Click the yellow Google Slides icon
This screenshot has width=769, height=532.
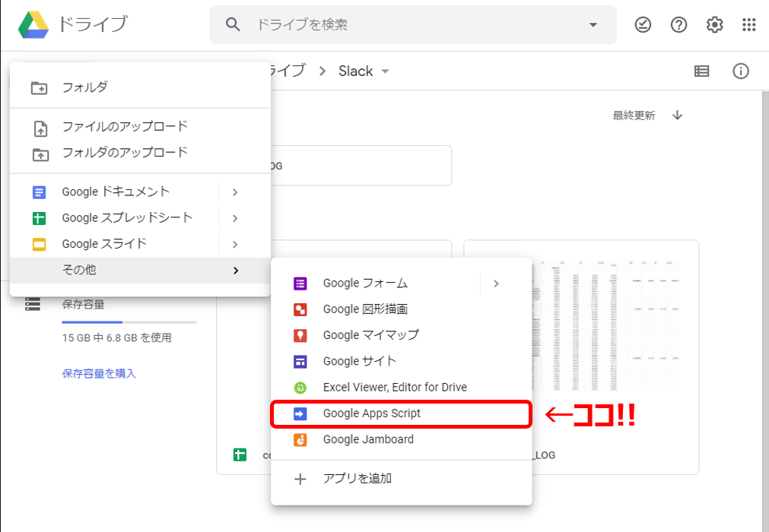pyautogui.click(x=40, y=244)
